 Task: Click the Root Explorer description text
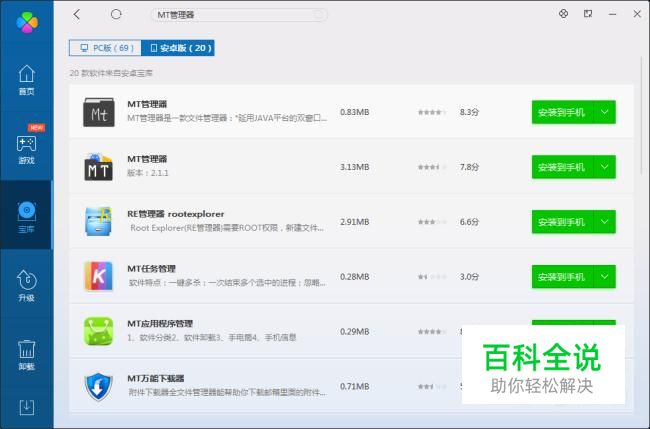pos(227,228)
